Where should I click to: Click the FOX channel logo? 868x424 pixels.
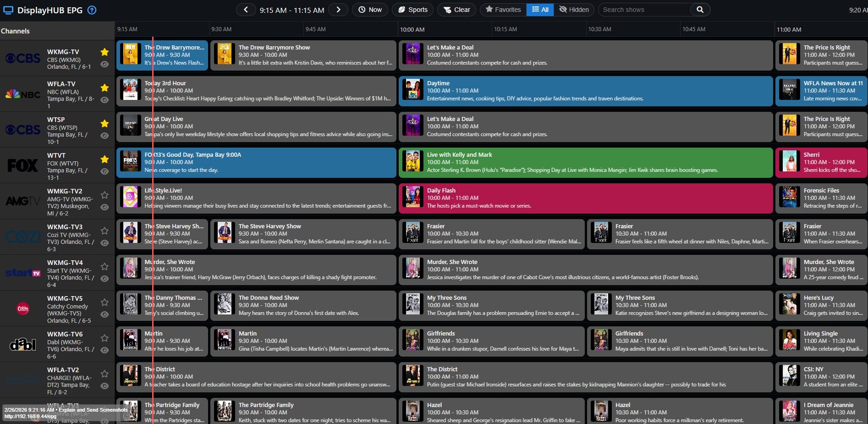click(x=22, y=165)
